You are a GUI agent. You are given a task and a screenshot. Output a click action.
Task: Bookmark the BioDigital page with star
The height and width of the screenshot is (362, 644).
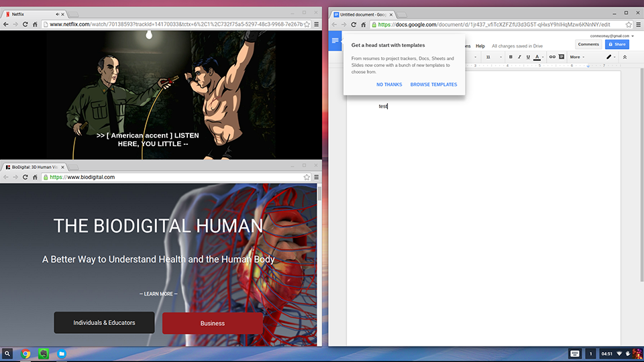[307, 177]
